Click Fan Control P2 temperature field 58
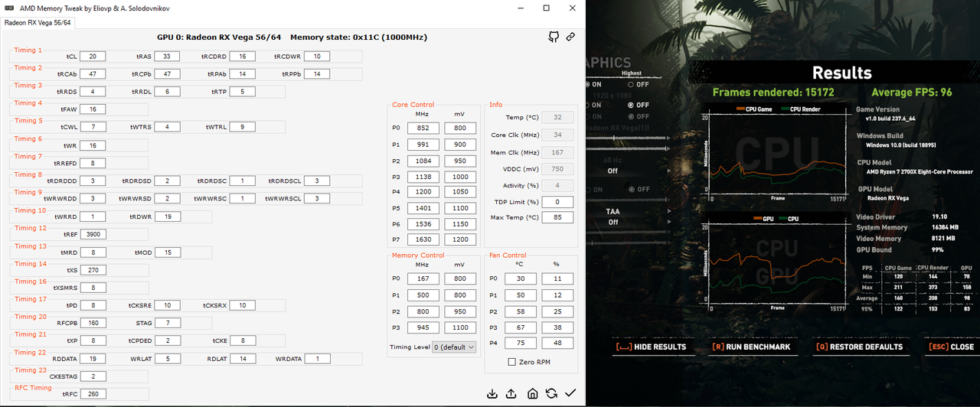 (520, 311)
